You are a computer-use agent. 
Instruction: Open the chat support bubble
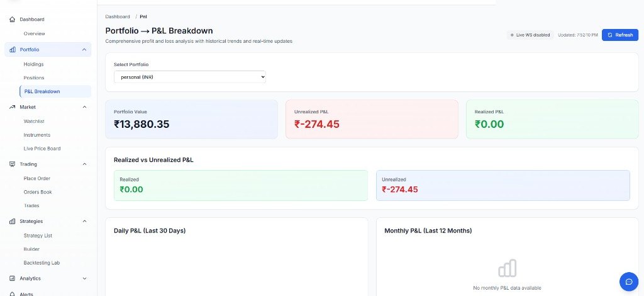point(629,282)
